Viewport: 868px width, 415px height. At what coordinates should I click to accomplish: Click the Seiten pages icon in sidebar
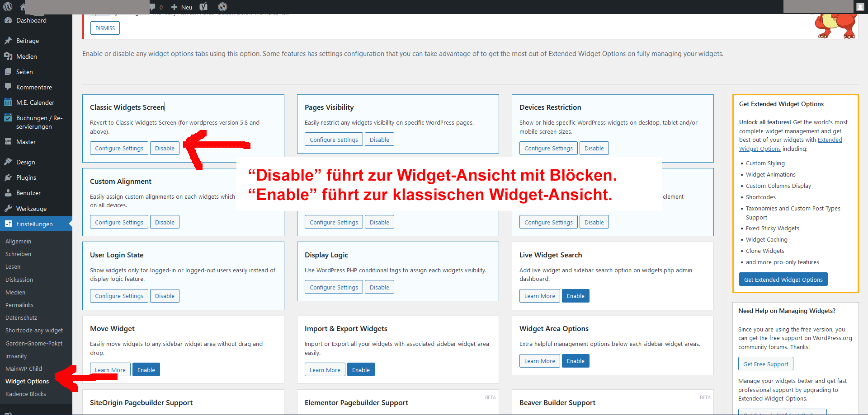click(x=8, y=72)
